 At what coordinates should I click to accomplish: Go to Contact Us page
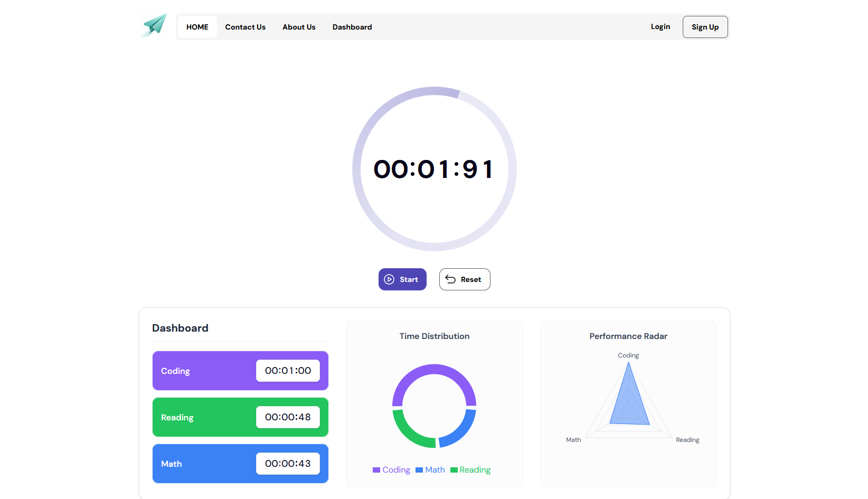point(245,27)
